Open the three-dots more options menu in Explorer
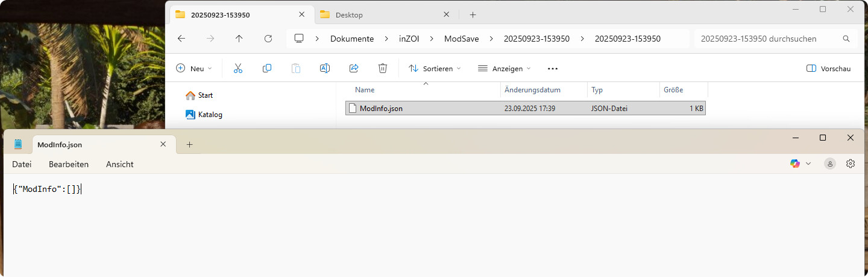 click(x=553, y=69)
